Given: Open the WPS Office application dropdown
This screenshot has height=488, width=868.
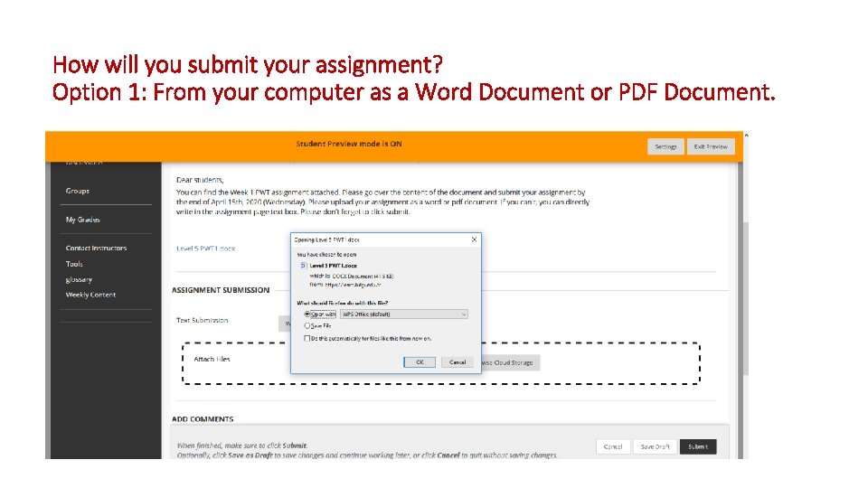Looking at the screenshot, I should tap(404, 314).
